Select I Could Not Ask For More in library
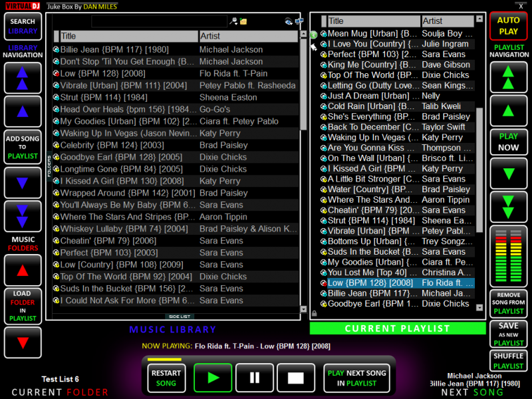532x399 pixels. click(x=176, y=301)
